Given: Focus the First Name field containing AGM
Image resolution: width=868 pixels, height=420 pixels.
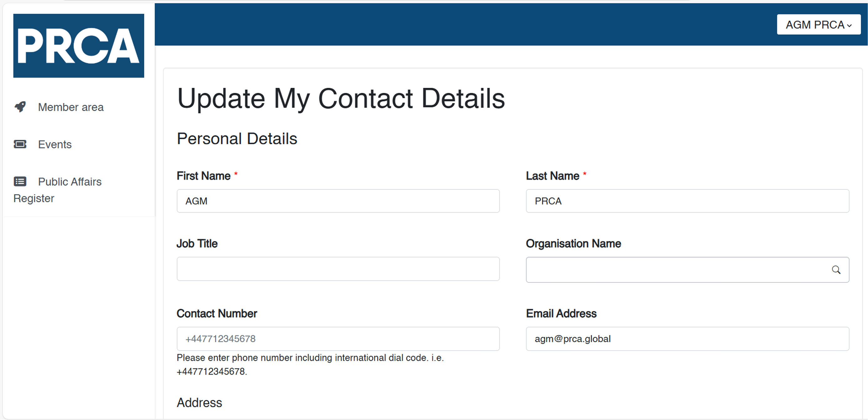Looking at the screenshot, I should pyautogui.click(x=338, y=201).
